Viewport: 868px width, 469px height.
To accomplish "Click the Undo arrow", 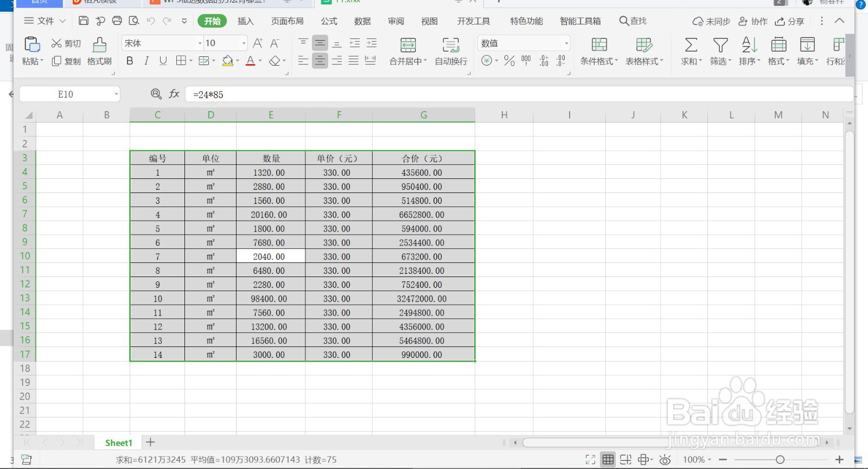I will pyautogui.click(x=151, y=21).
